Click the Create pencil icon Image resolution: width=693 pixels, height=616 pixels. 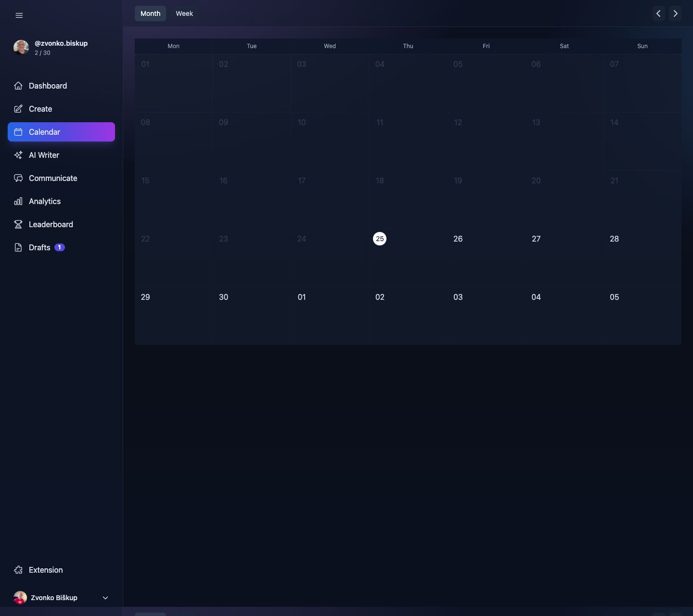[18, 109]
